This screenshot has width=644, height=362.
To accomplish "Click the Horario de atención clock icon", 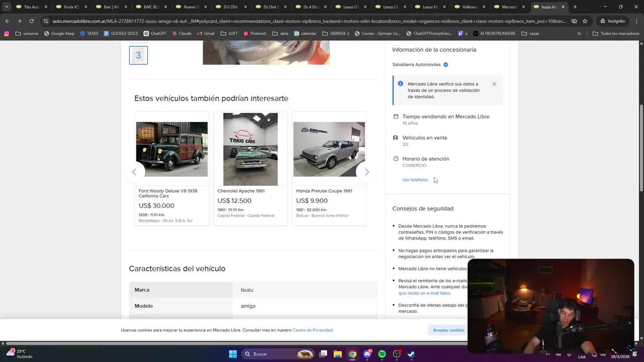I will pyautogui.click(x=396, y=158).
